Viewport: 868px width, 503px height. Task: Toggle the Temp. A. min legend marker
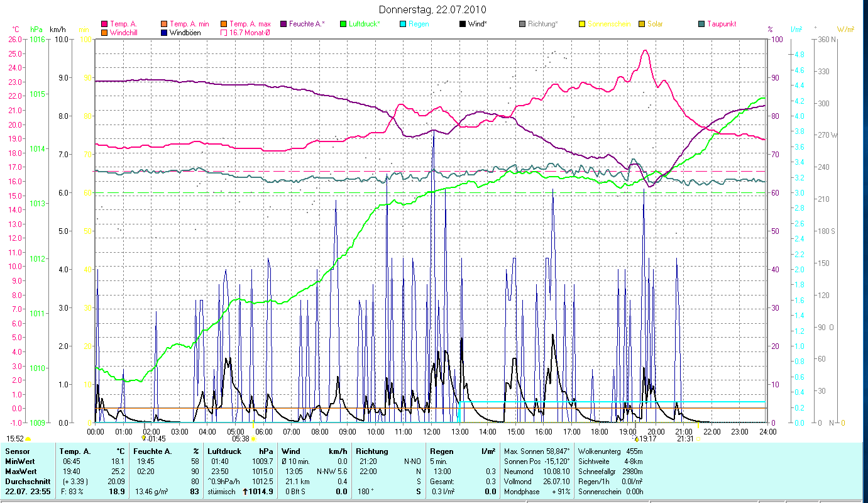tap(163, 24)
